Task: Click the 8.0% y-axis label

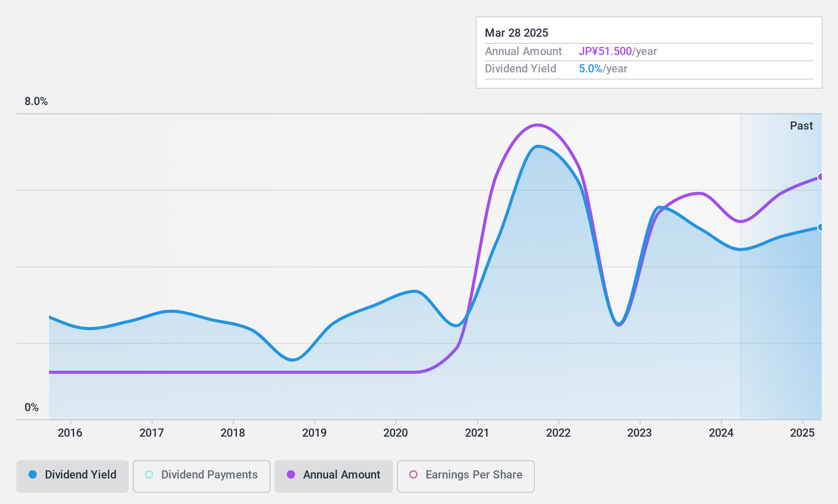Action: point(36,102)
